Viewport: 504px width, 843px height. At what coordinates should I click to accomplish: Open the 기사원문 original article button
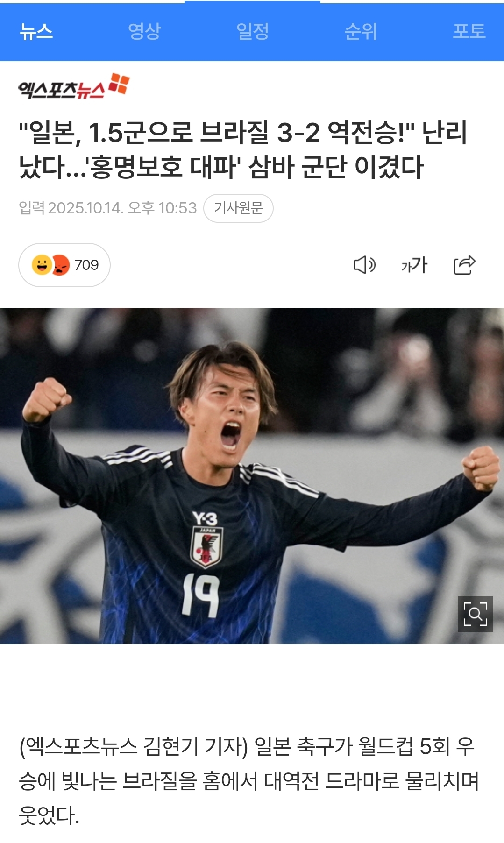239,208
